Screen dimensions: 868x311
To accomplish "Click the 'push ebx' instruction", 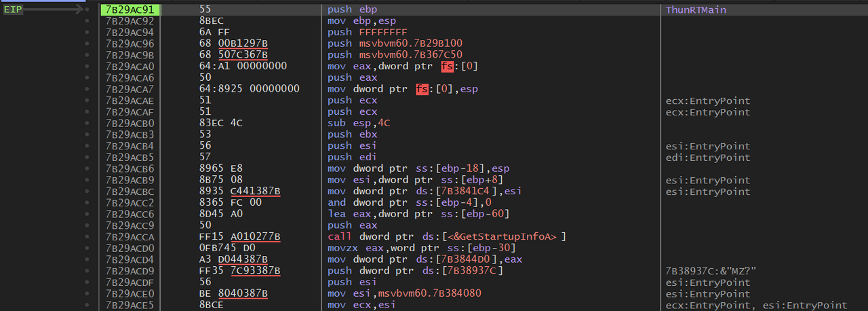I will tap(353, 135).
